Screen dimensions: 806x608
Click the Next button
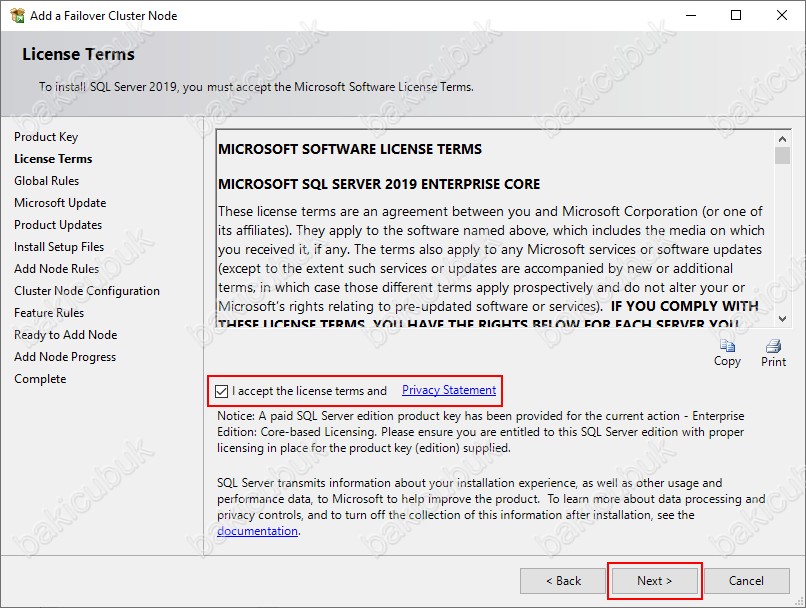[654, 581]
